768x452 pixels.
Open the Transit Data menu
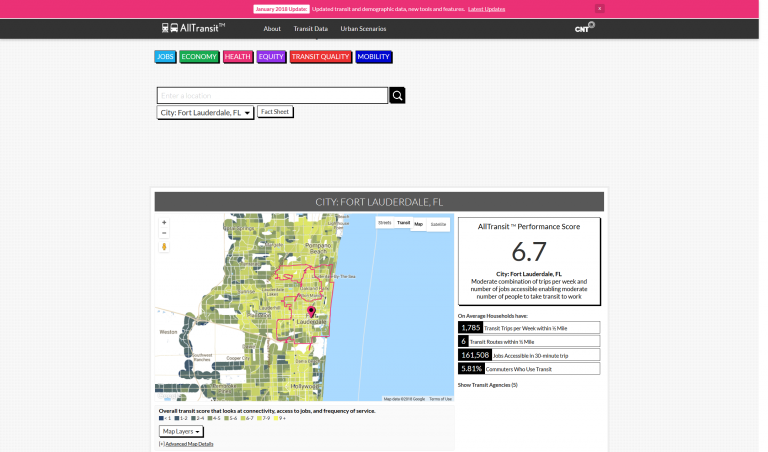[310, 29]
